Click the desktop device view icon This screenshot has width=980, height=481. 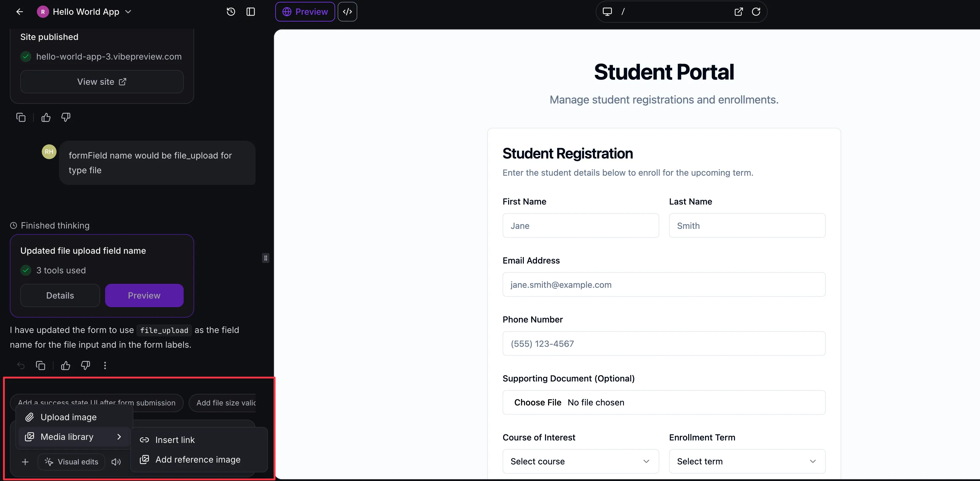click(x=607, y=12)
